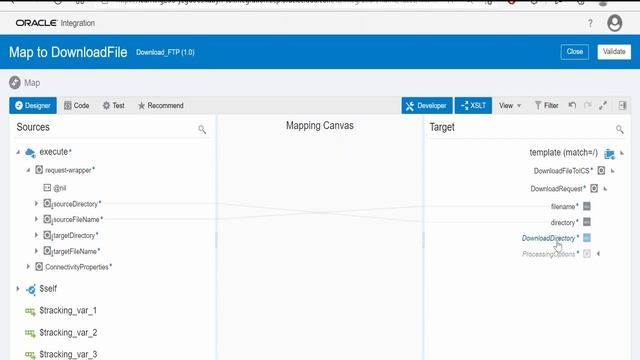Screen dimensions: 640x360
Task: Select the sourceDirectory source element
Action: (x=77, y=204)
